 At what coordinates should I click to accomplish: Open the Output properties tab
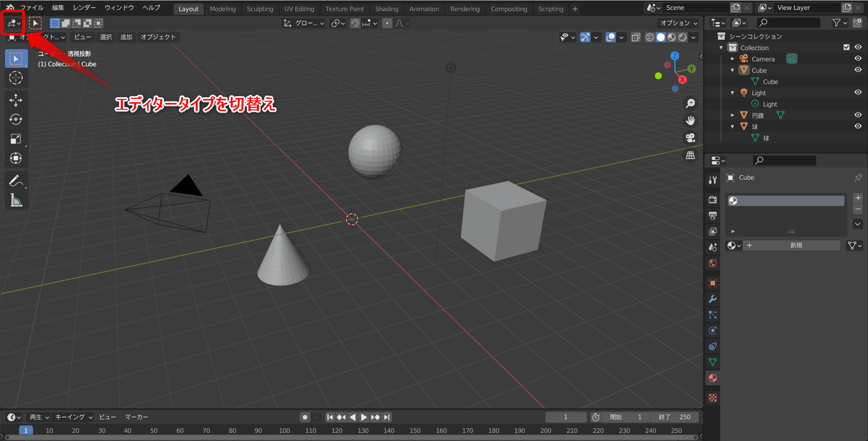tap(713, 216)
